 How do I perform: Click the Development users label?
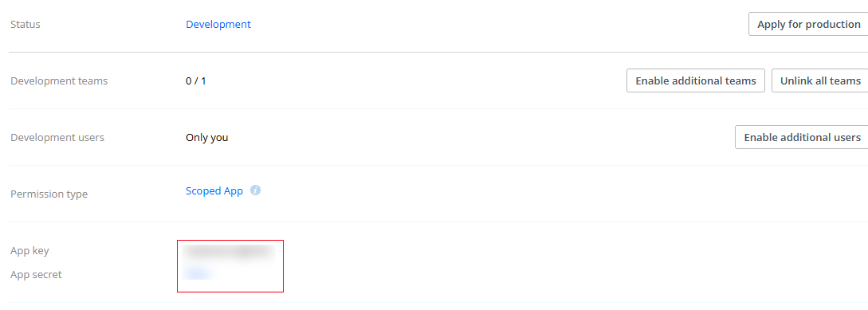(57, 137)
